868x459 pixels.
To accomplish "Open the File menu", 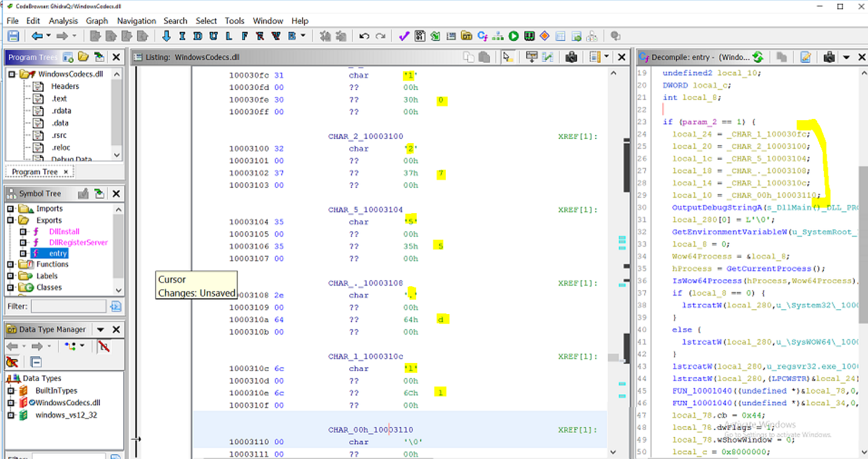I will 12,20.
